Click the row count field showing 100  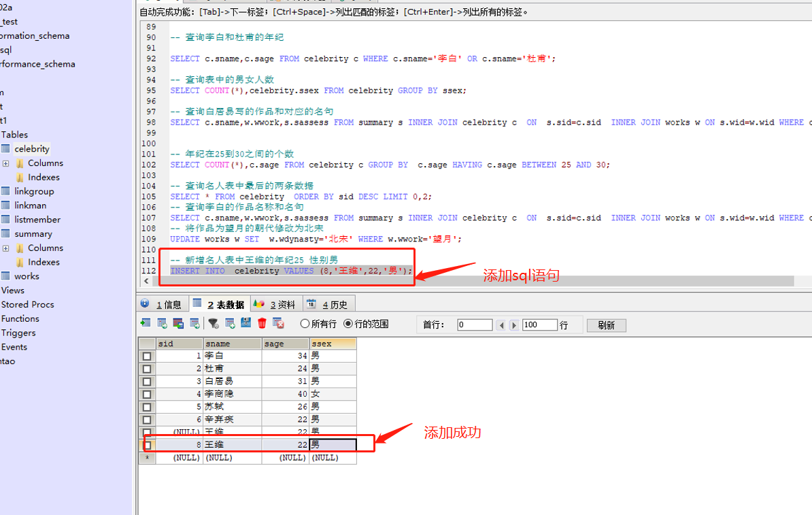(x=539, y=325)
